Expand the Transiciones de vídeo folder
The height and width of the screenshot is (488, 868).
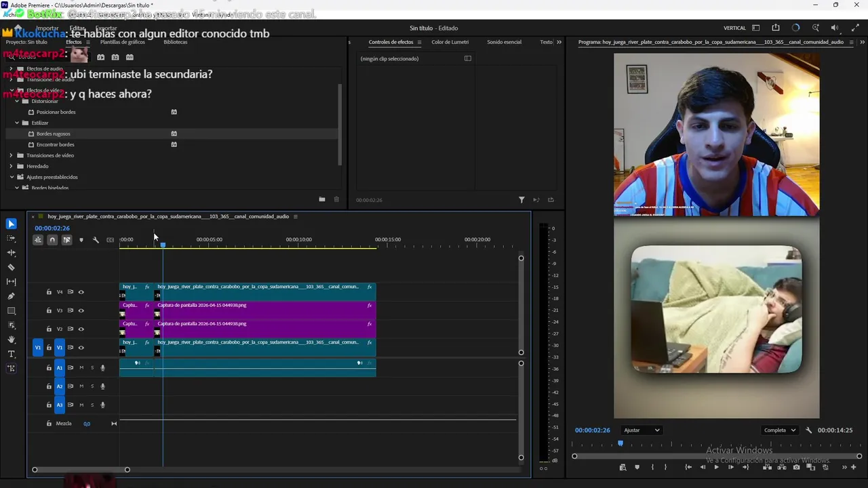click(x=11, y=155)
